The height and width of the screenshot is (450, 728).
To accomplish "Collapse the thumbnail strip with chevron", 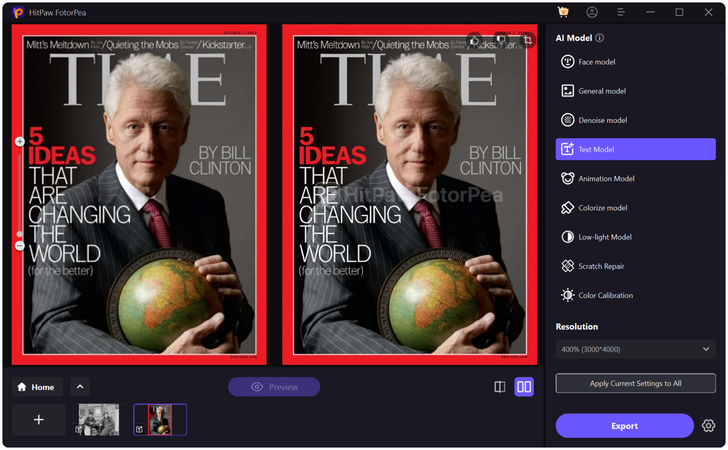I will pos(80,387).
